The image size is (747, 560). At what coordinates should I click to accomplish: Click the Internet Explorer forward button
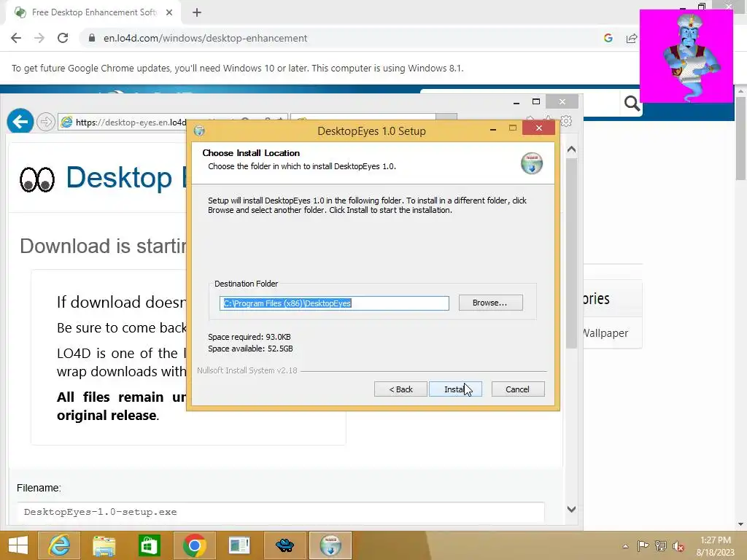pyautogui.click(x=46, y=122)
